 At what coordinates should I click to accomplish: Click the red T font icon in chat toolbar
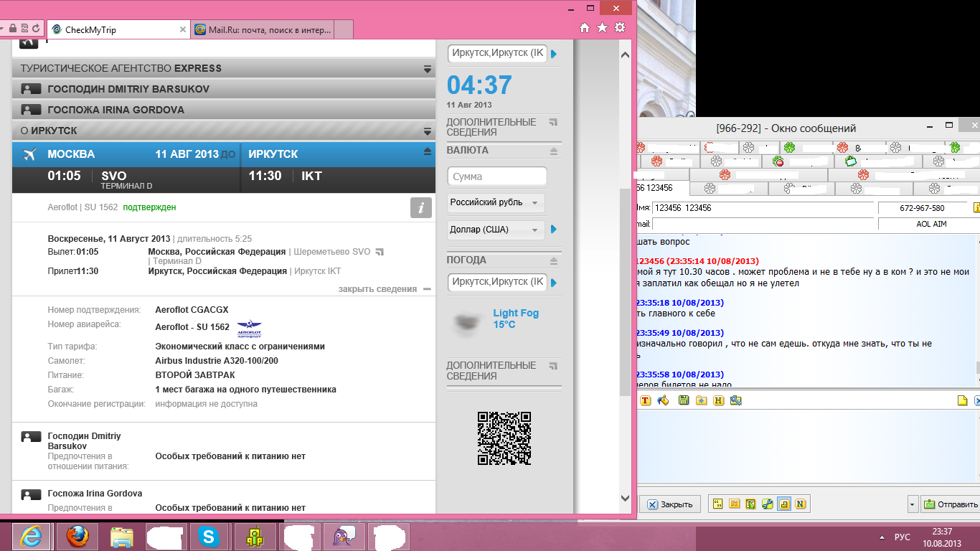pyautogui.click(x=645, y=400)
